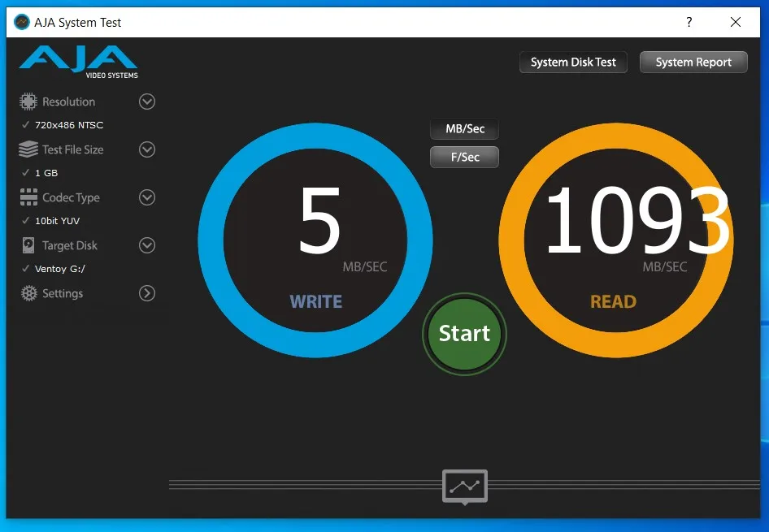Click the write speed value 5
This screenshot has width=769, height=532.
tap(319, 220)
